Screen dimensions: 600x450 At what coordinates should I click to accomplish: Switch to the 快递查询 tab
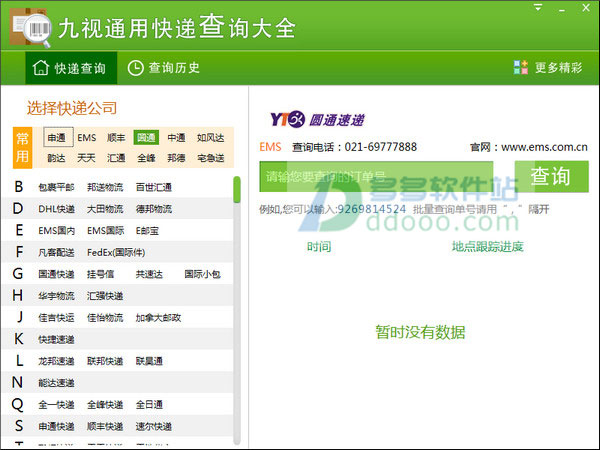(x=71, y=68)
